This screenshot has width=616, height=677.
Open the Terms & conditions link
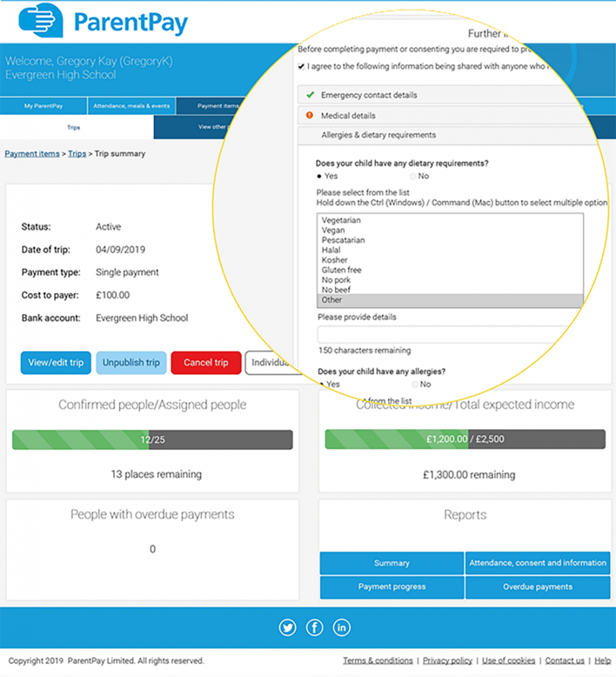coord(377,660)
